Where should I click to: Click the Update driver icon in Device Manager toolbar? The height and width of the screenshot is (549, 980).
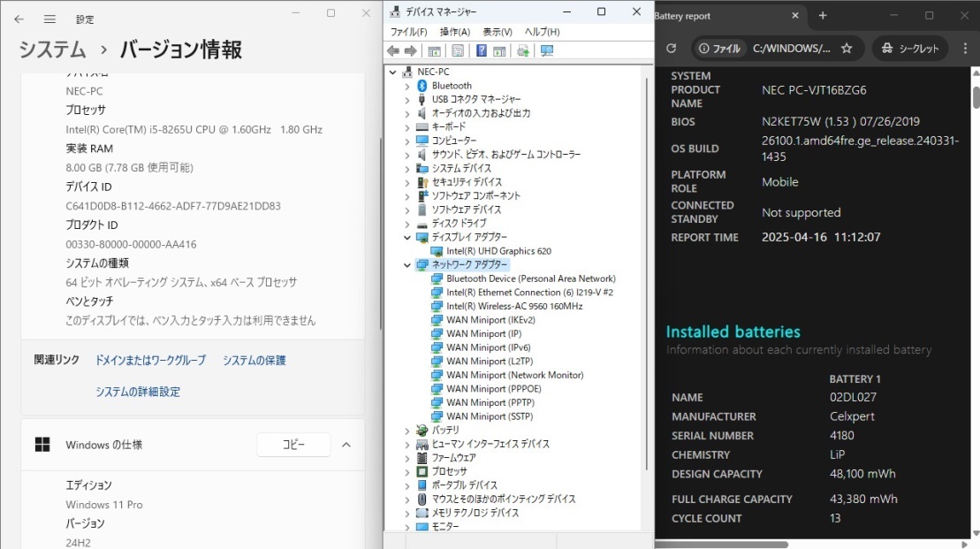(x=521, y=50)
